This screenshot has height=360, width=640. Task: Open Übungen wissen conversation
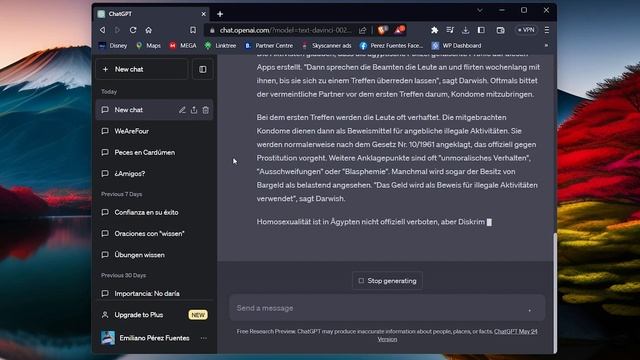(x=154, y=255)
